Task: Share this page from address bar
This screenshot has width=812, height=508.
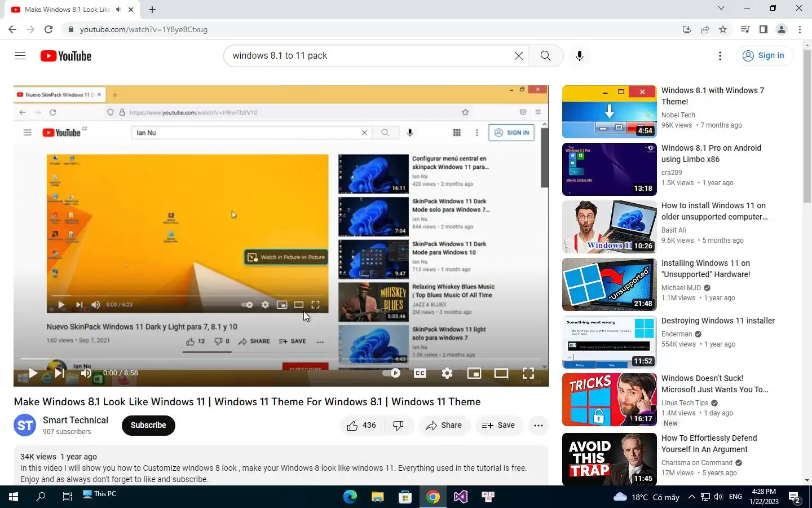Action: pyautogui.click(x=705, y=29)
